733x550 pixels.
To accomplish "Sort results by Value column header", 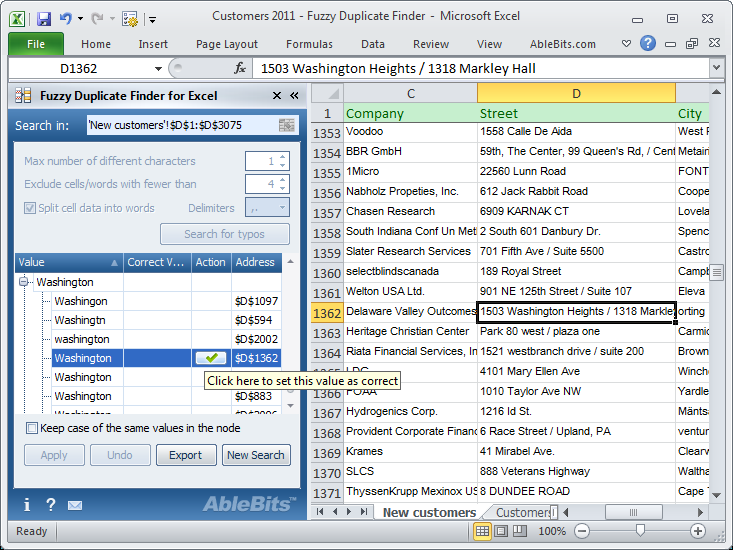I will point(69,262).
